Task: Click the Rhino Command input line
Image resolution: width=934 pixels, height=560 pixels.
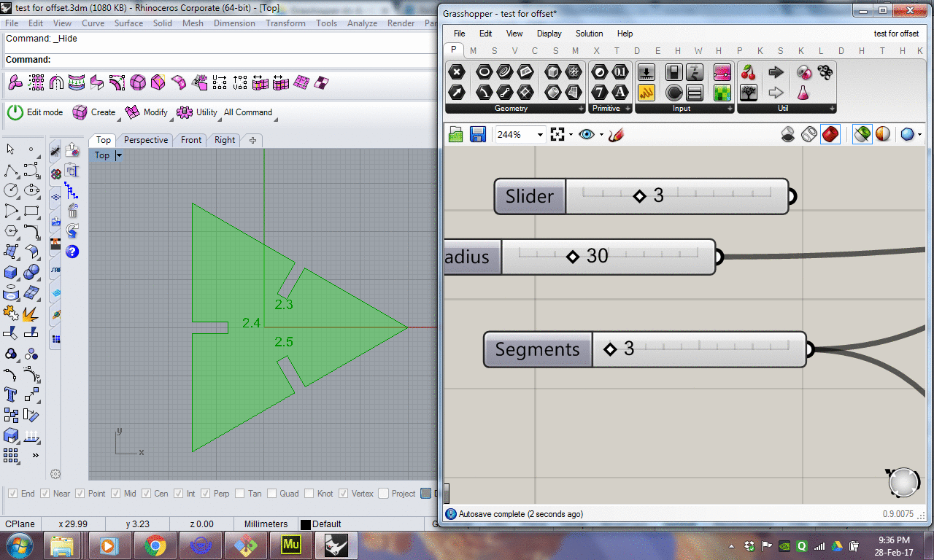Action: coord(220,60)
